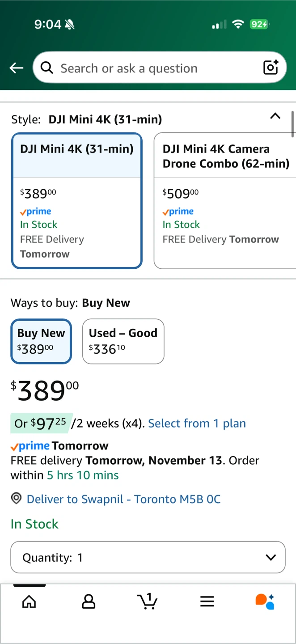The height and width of the screenshot is (644, 296).
Task: Select DJI Mini 4K Camera Drone Combo
Action: point(225,201)
